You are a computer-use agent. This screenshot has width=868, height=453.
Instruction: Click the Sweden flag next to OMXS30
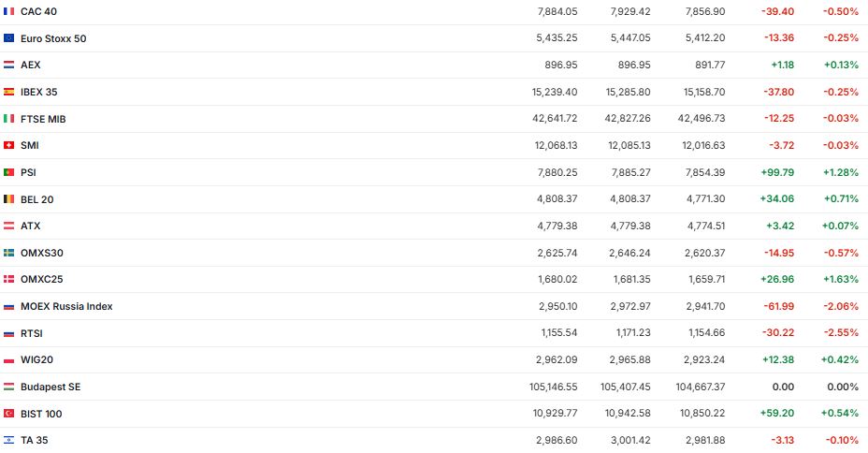(x=8, y=253)
